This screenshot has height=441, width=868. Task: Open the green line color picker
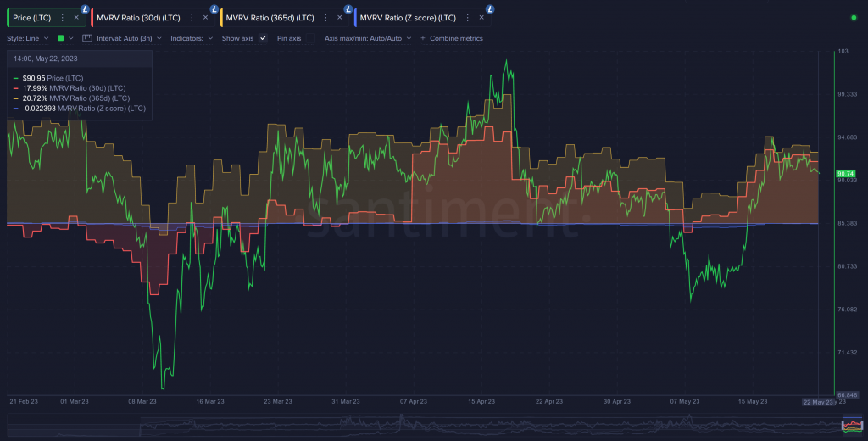pos(64,38)
